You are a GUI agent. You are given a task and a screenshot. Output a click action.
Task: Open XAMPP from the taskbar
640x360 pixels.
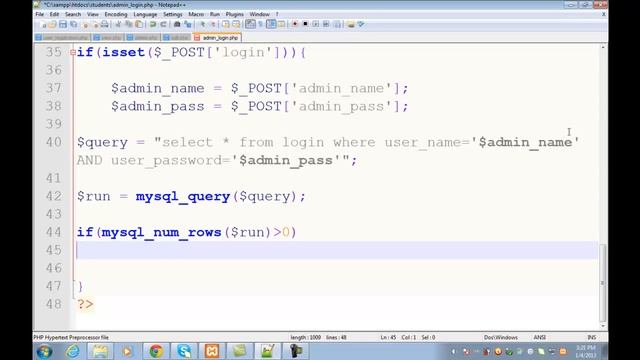pos(211,351)
